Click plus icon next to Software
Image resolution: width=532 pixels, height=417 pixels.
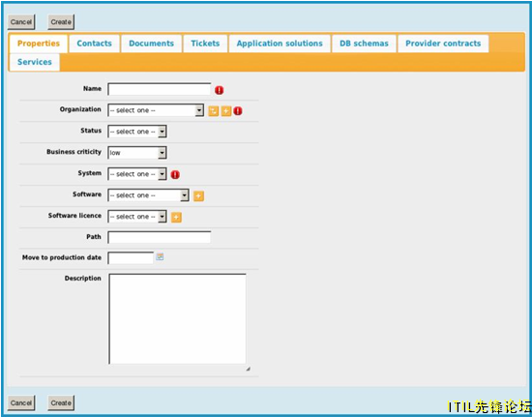(198, 195)
